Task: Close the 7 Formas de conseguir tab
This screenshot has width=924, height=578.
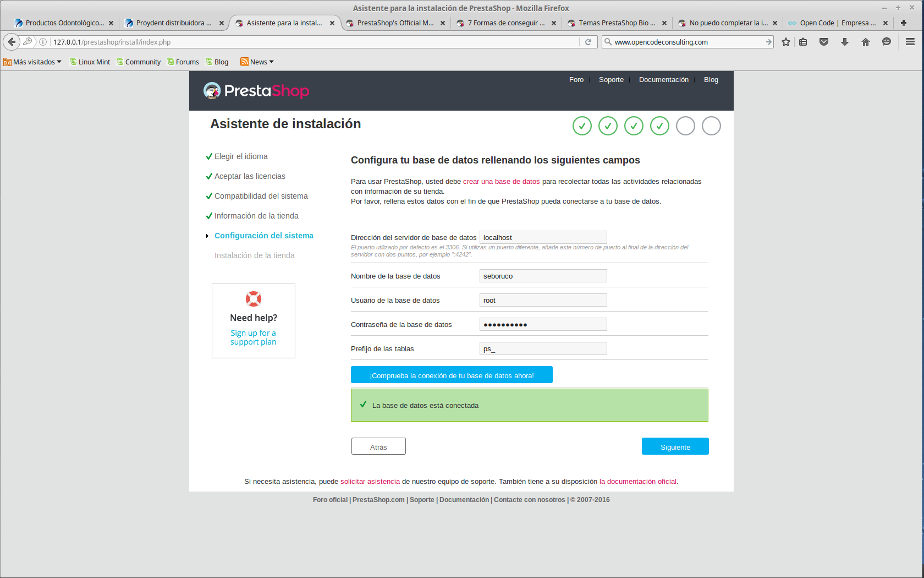Action: (554, 23)
